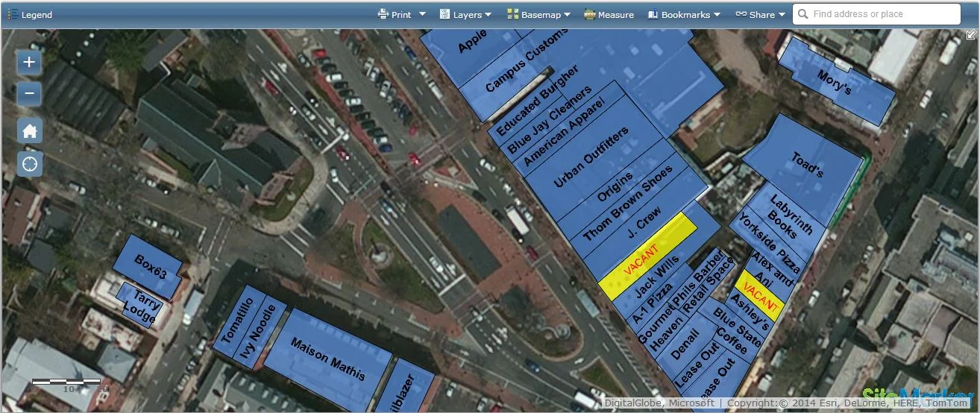The width and height of the screenshot is (980, 413).
Task: Select the Mory's building parcel
Action: click(x=835, y=82)
